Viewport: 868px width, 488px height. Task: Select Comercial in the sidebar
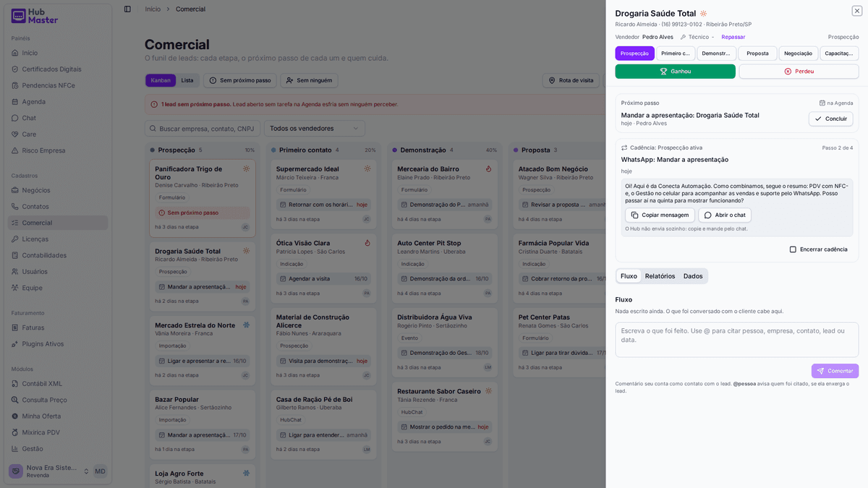point(58,223)
